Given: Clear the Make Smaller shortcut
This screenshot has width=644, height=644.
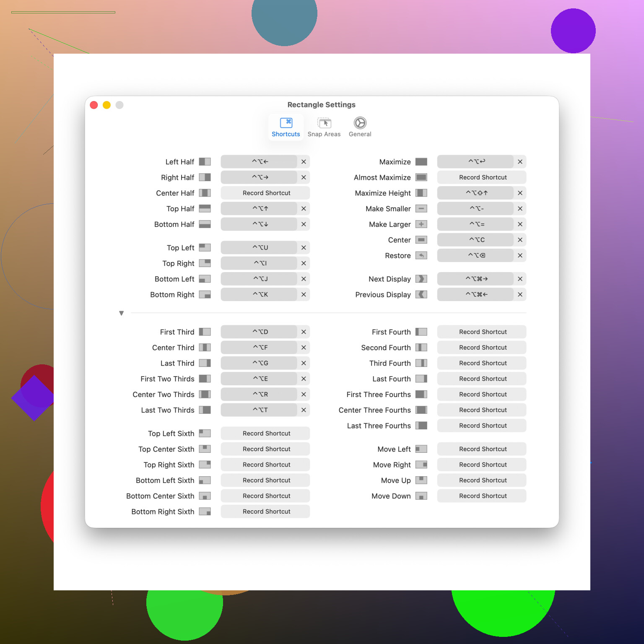Looking at the screenshot, I should click(x=520, y=209).
